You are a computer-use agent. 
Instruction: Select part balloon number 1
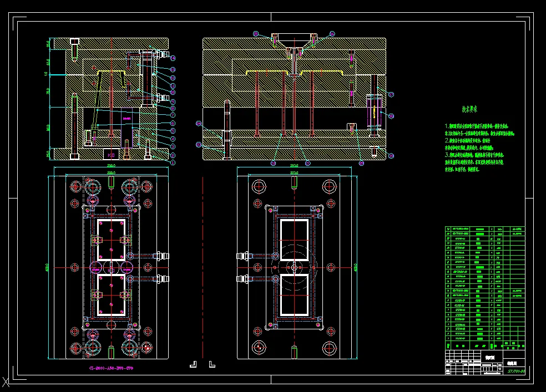(173, 162)
